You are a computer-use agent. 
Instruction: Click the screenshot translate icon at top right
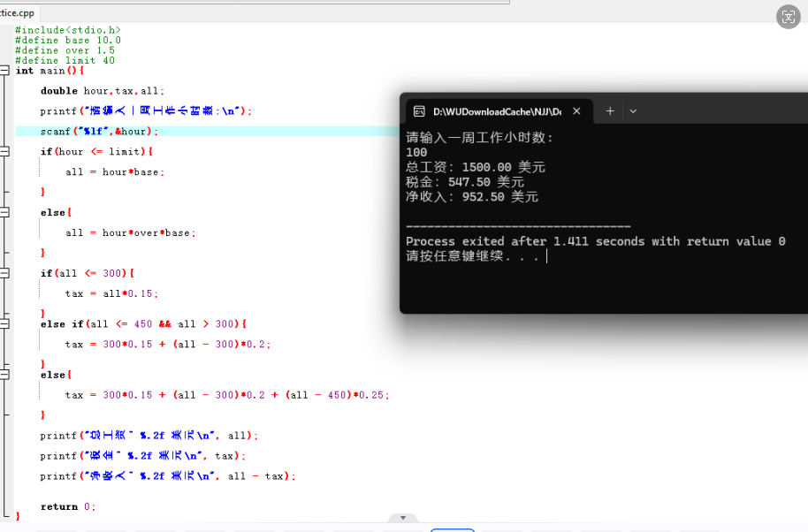[x=788, y=17]
